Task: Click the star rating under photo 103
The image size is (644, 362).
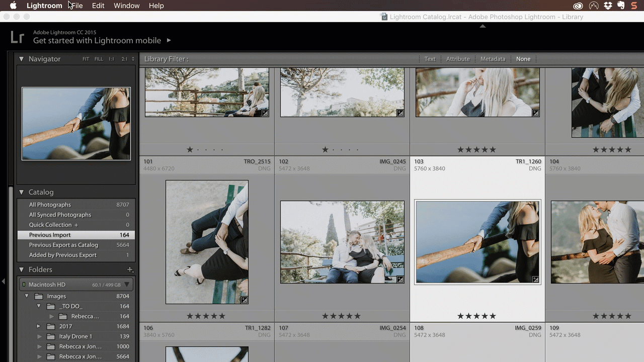Action: click(477, 316)
